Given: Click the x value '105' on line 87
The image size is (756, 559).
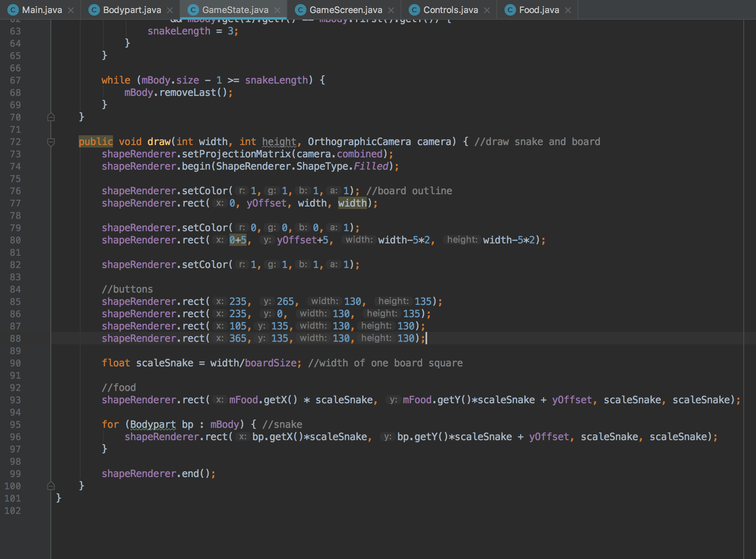Looking at the screenshot, I should [238, 326].
